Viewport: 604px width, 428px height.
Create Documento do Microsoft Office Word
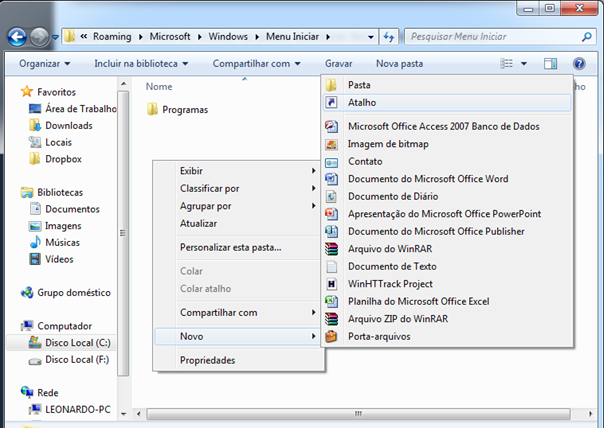point(447,179)
